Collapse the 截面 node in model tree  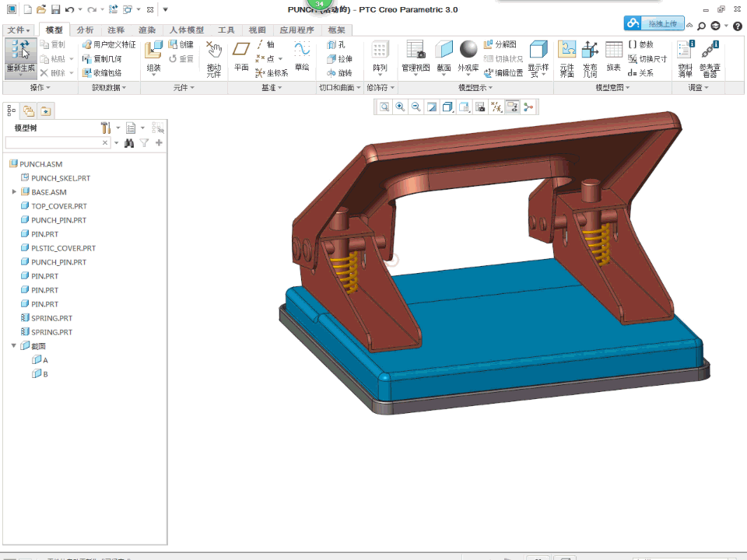(14, 346)
